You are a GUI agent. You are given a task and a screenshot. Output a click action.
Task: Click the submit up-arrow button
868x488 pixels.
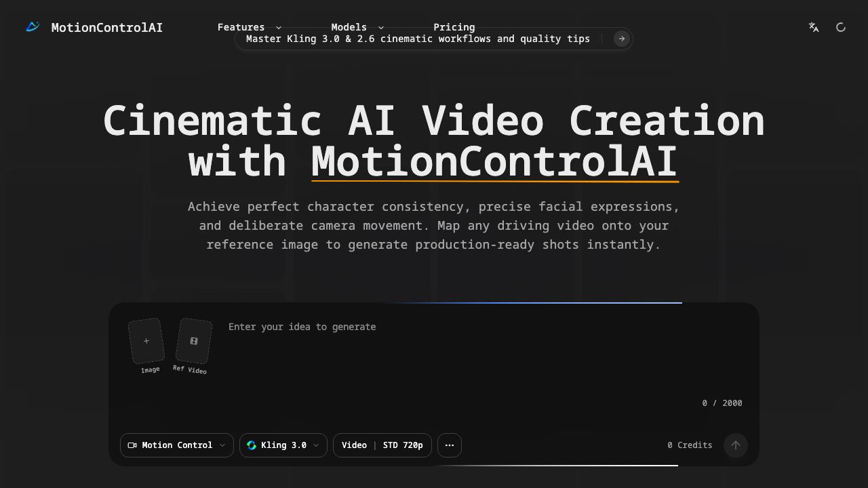click(x=736, y=445)
